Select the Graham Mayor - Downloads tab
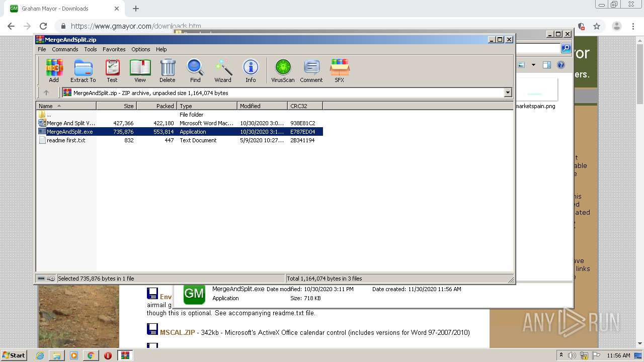 [x=63, y=9]
